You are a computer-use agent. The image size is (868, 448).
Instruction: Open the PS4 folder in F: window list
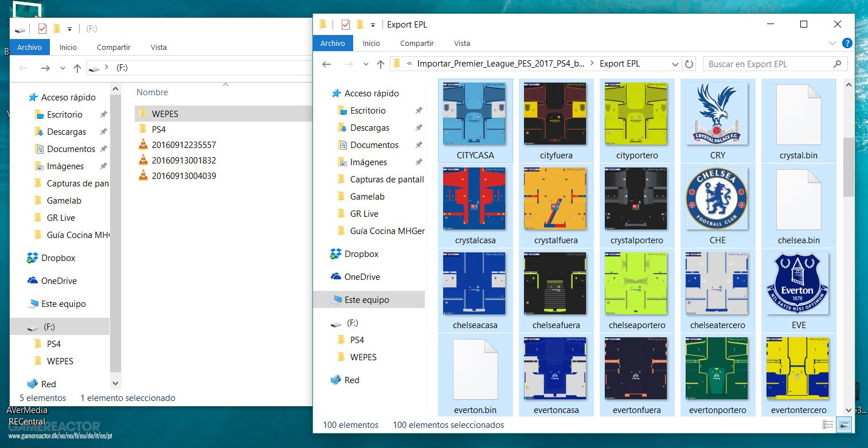[x=159, y=129]
